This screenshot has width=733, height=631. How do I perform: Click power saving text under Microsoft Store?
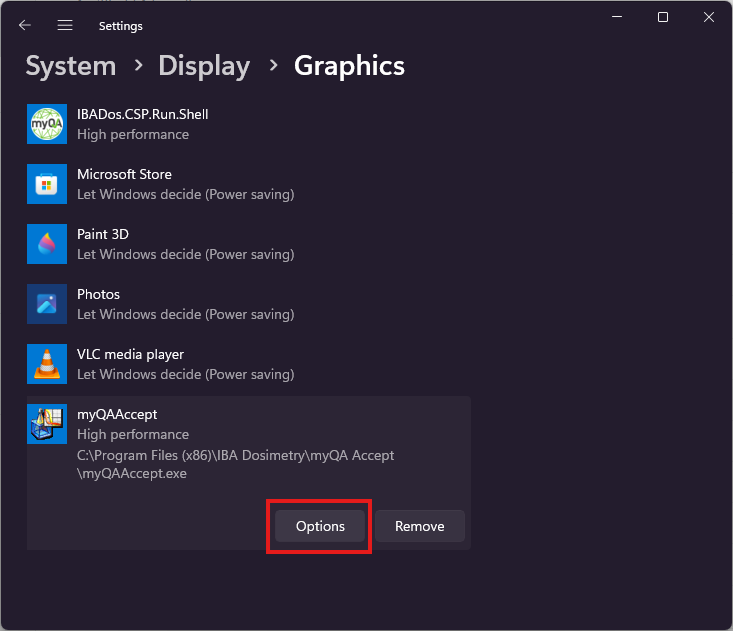pyautogui.click(x=186, y=194)
